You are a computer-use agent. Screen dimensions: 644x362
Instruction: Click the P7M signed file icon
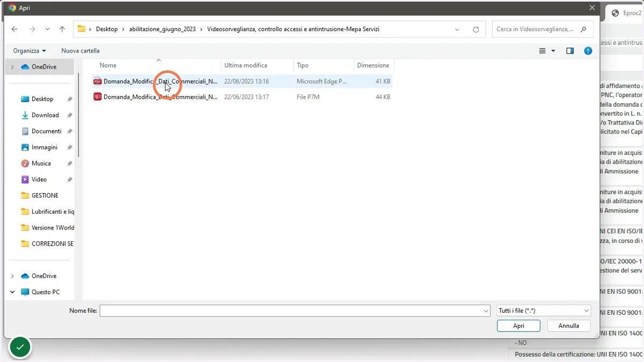(x=98, y=97)
